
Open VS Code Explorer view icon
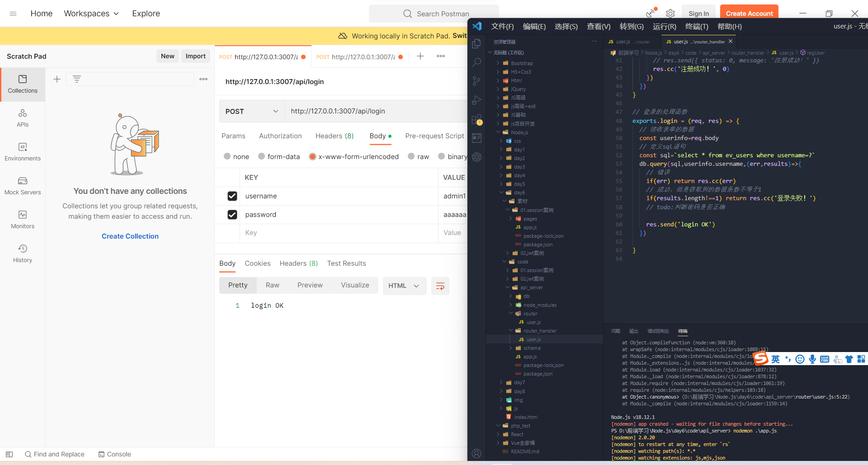coord(476,43)
